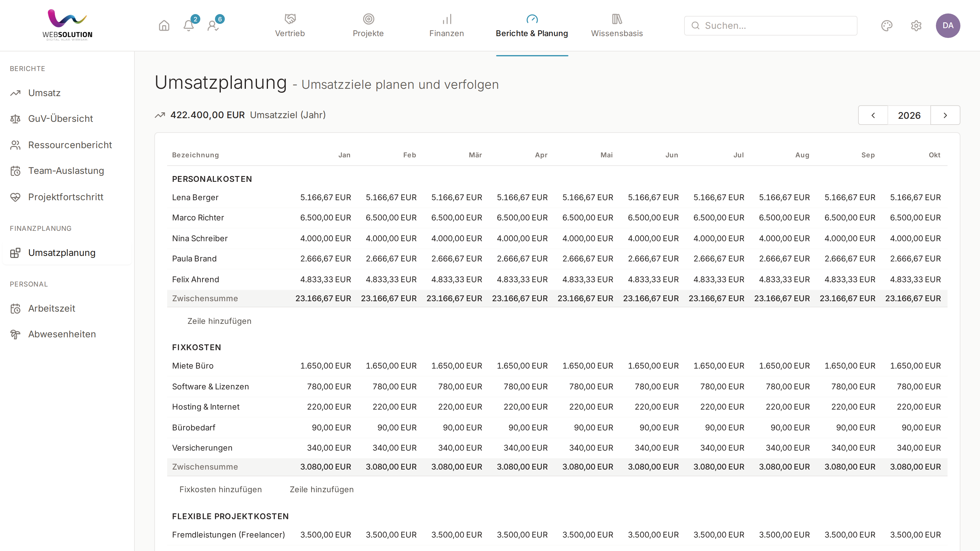The width and height of the screenshot is (980, 551).
Task: Click the Wissensbasis books icon
Action: pyautogui.click(x=617, y=19)
